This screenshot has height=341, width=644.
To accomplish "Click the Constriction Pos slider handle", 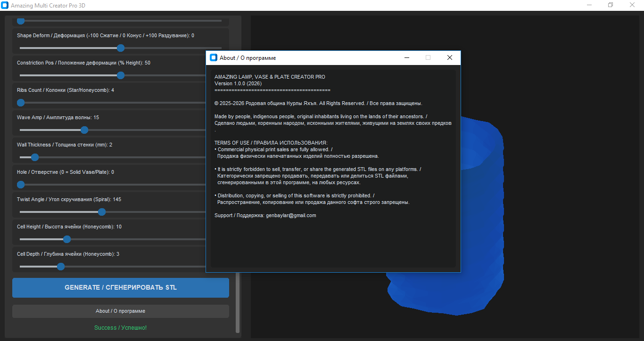I will [121, 75].
